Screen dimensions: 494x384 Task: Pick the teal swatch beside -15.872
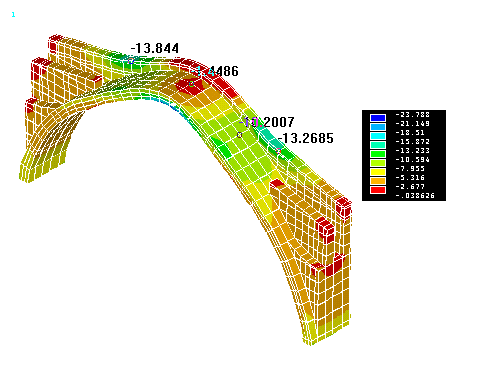tap(378, 145)
